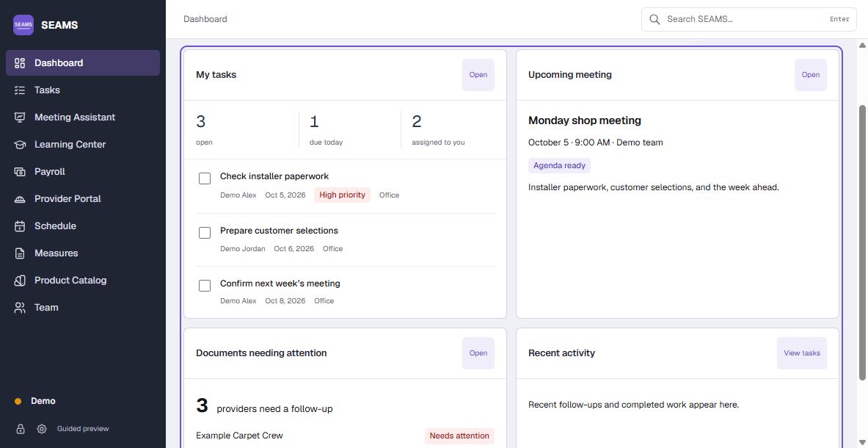Click Example Carpet Crew provider name
Screen dimensions: 868x448
[240, 436]
